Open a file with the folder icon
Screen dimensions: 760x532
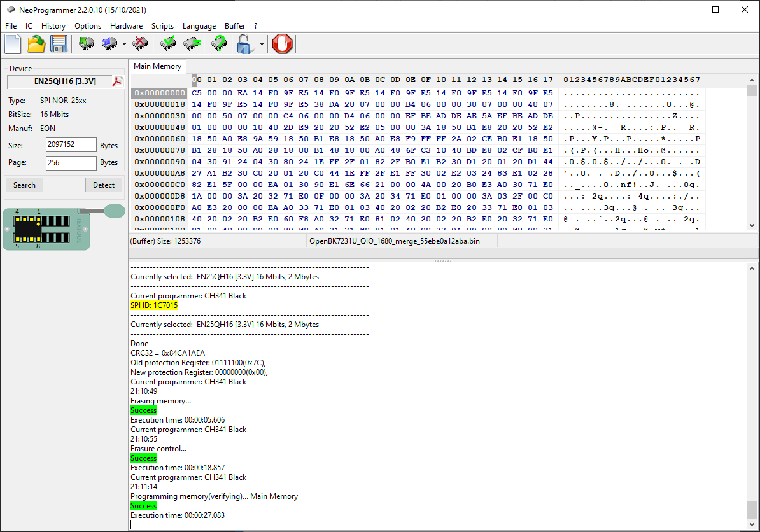pyautogui.click(x=36, y=44)
